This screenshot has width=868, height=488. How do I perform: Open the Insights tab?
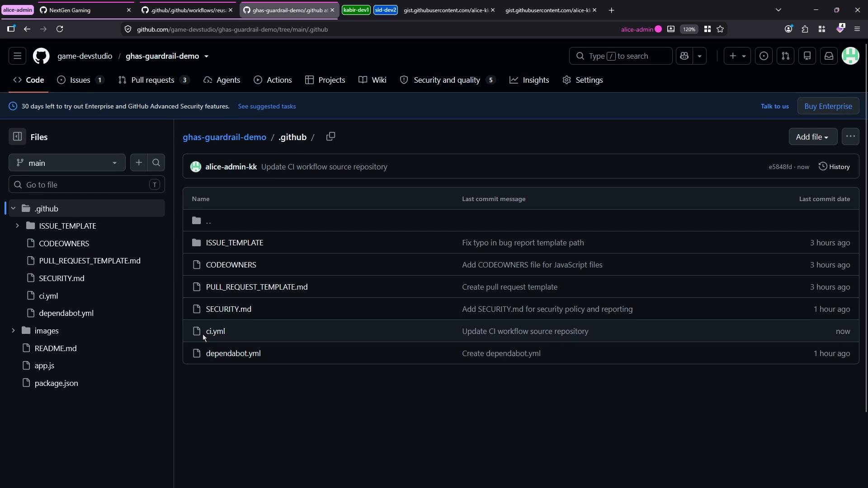(529, 80)
